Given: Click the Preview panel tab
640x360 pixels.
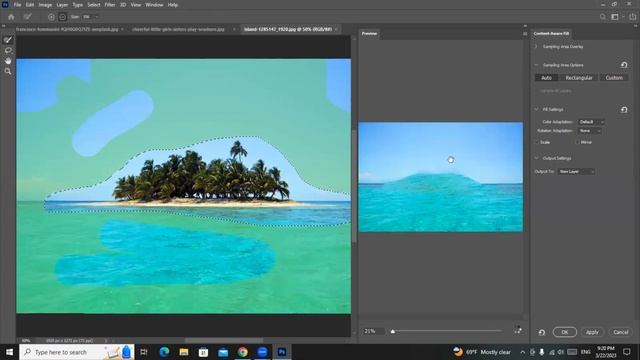Looking at the screenshot, I should [x=369, y=33].
